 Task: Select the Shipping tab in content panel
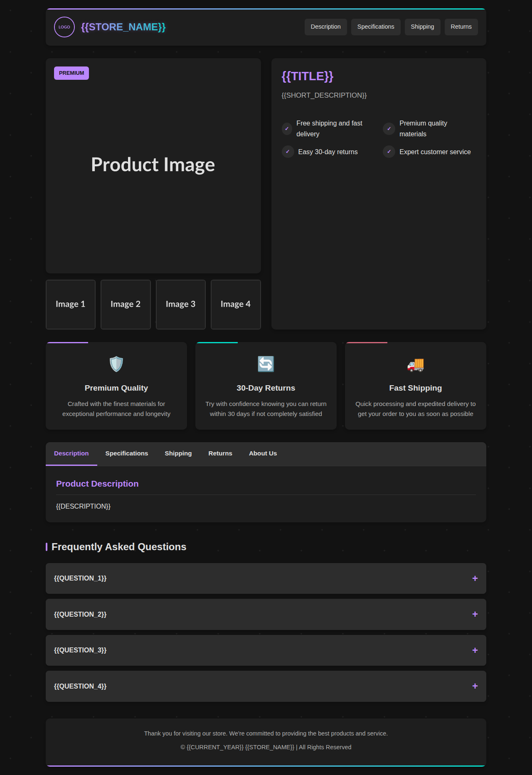click(x=178, y=453)
